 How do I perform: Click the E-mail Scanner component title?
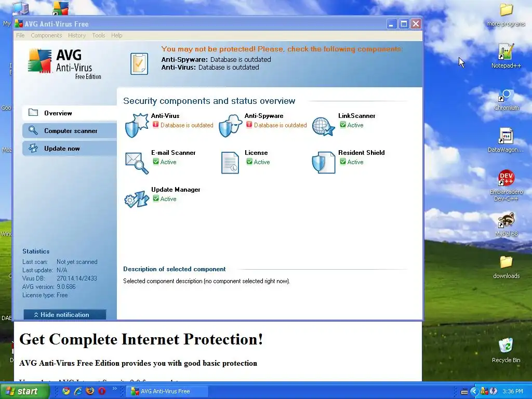174,153
